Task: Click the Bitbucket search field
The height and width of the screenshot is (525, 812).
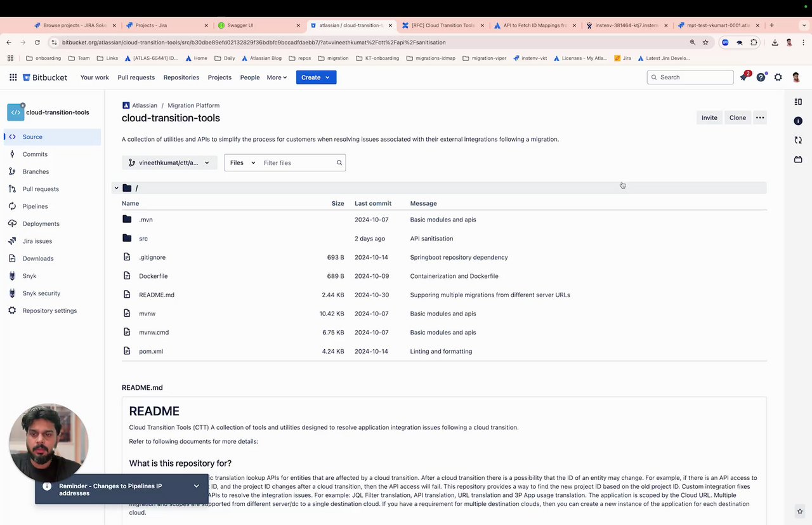Action: pos(690,77)
